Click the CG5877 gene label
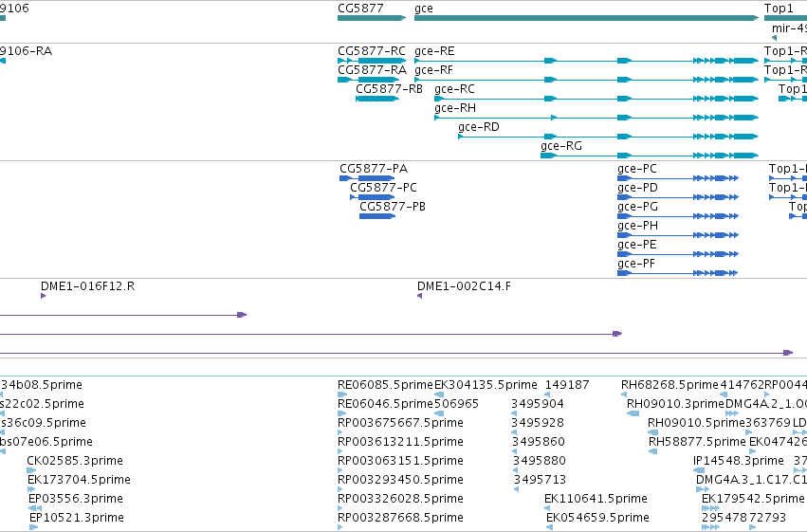 [360, 9]
